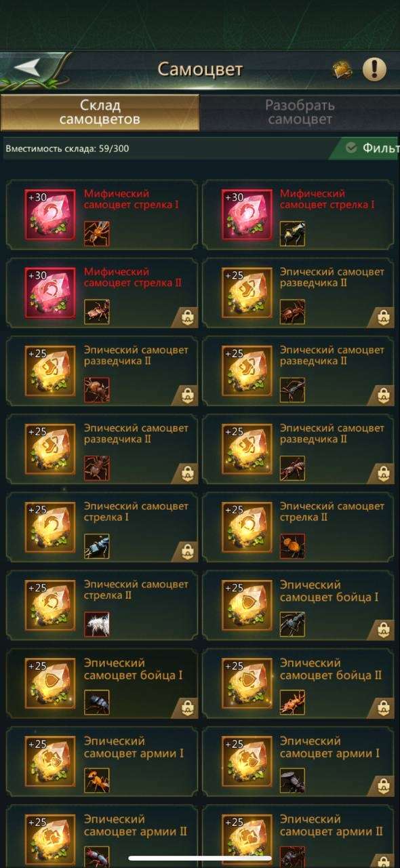Switch to Разобрать самоцвет tab
This screenshot has height=868, width=400.
coord(300,113)
